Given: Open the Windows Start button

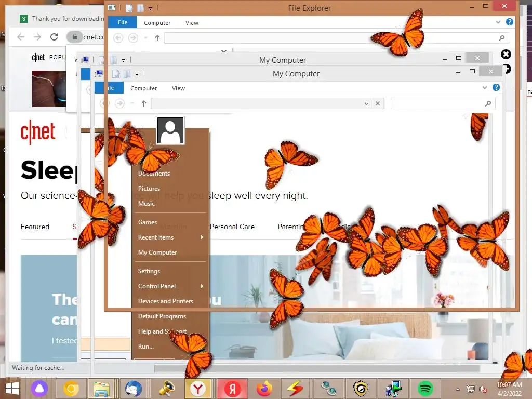Looking at the screenshot, I should coord(12,389).
